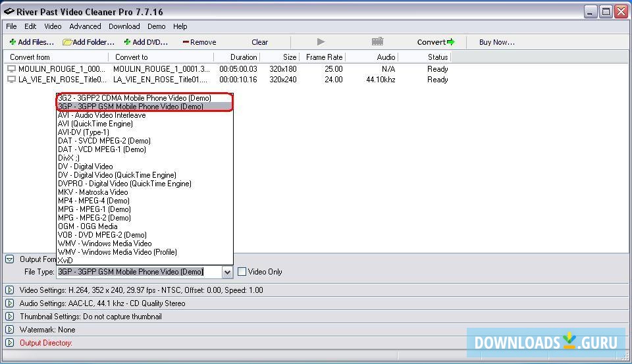Expand the Video Settings section
The image size is (632, 364).
pyautogui.click(x=10, y=290)
